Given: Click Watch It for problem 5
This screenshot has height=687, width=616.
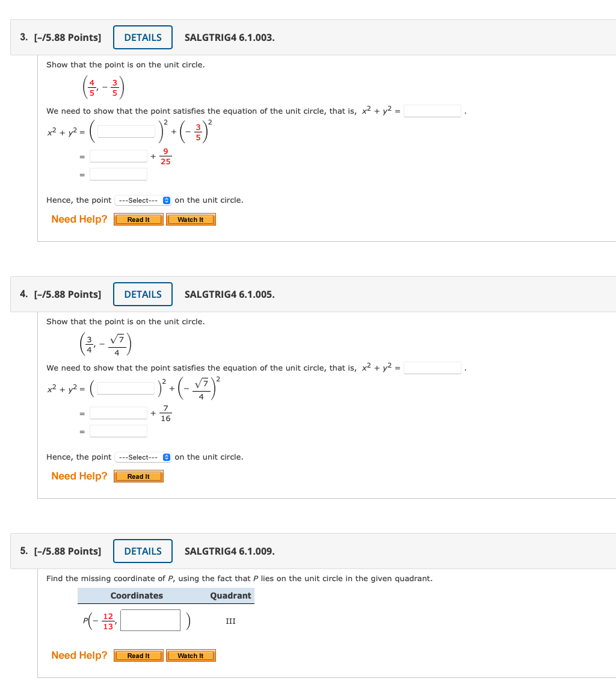Looking at the screenshot, I should coord(191,655).
